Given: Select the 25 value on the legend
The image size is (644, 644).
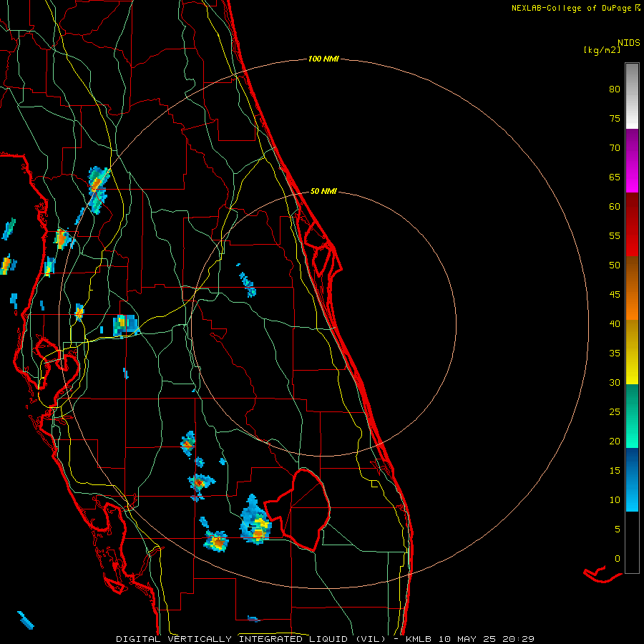Looking at the screenshot, I should pyautogui.click(x=615, y=411).
